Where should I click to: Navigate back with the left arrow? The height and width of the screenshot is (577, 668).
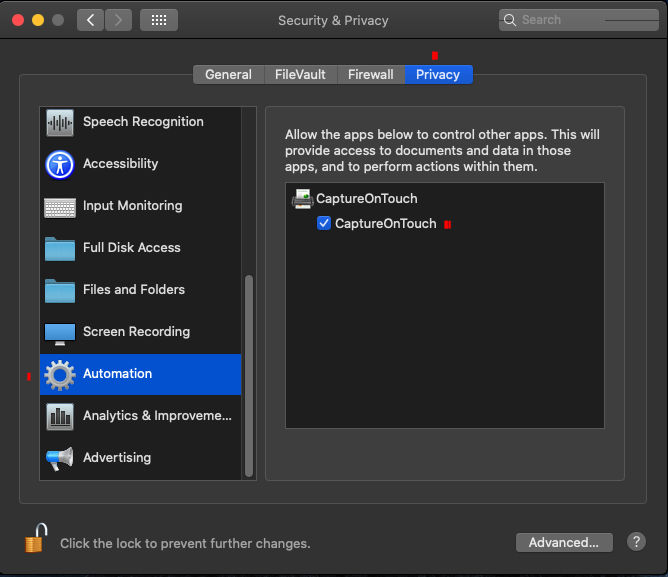coord(90,20)
